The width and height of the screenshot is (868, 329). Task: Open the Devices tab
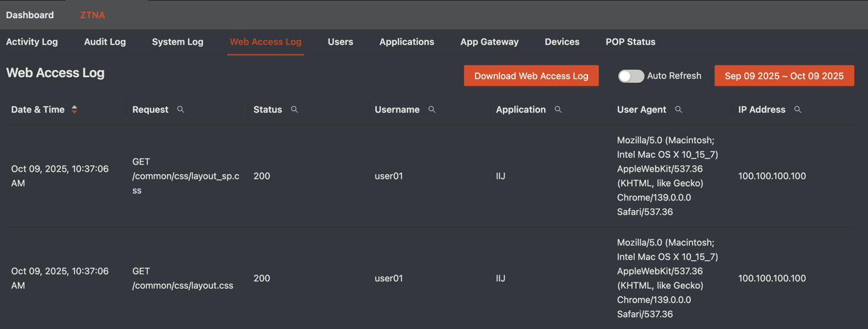[x=562, y=41]
